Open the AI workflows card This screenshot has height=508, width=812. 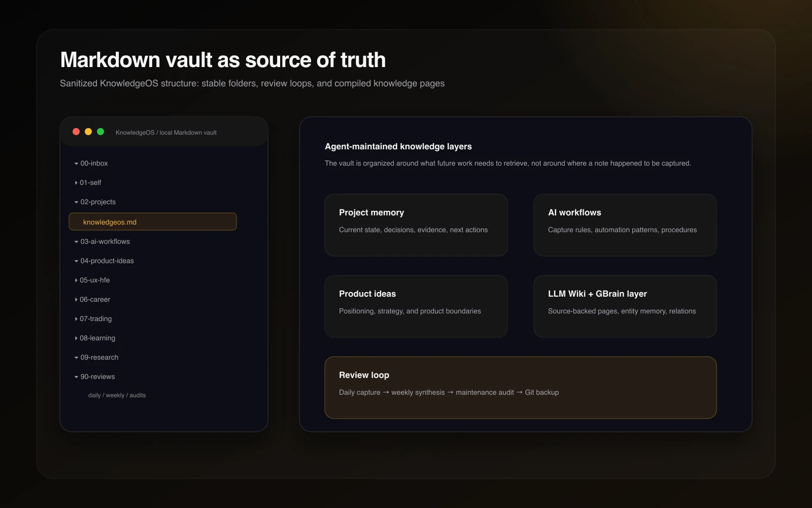point(625,225)
